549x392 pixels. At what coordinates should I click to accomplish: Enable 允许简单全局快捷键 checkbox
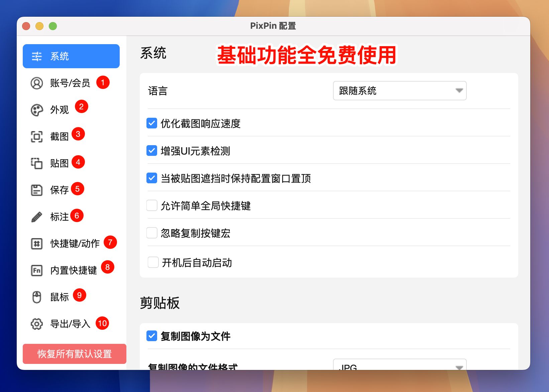[151, 205]
